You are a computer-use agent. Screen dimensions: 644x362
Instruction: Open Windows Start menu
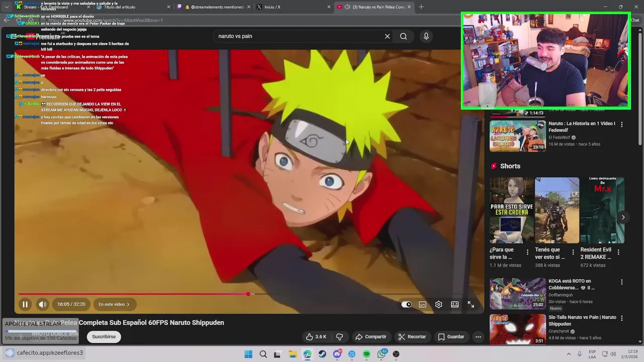click(x=248, y=354)
